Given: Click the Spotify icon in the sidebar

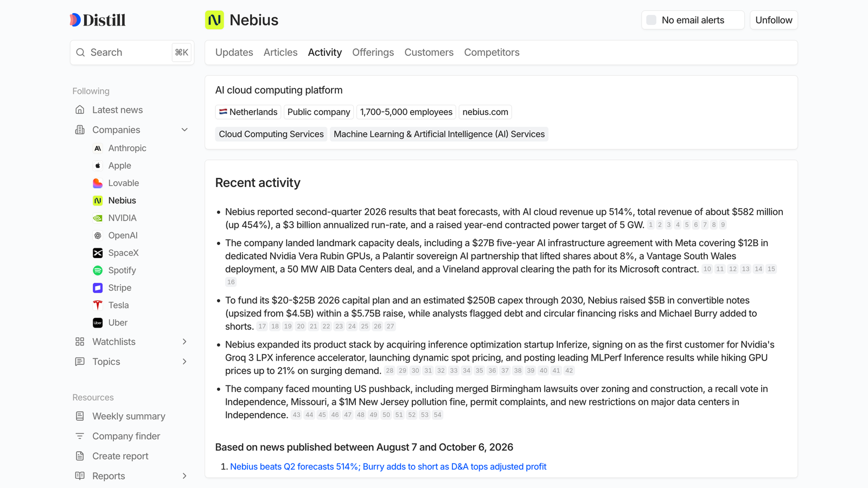Looking at the screenshot, I should pos(98,270).
